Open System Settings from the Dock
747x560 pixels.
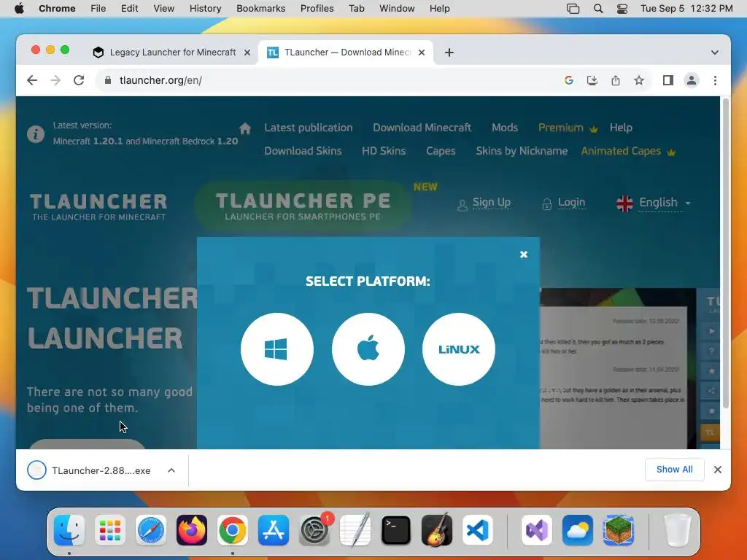(314, 530)
